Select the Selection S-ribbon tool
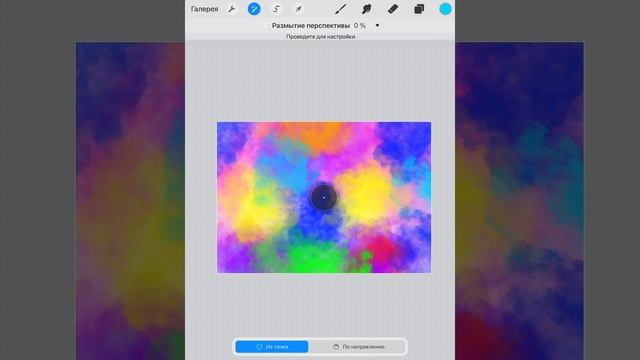 pos(276,9)
